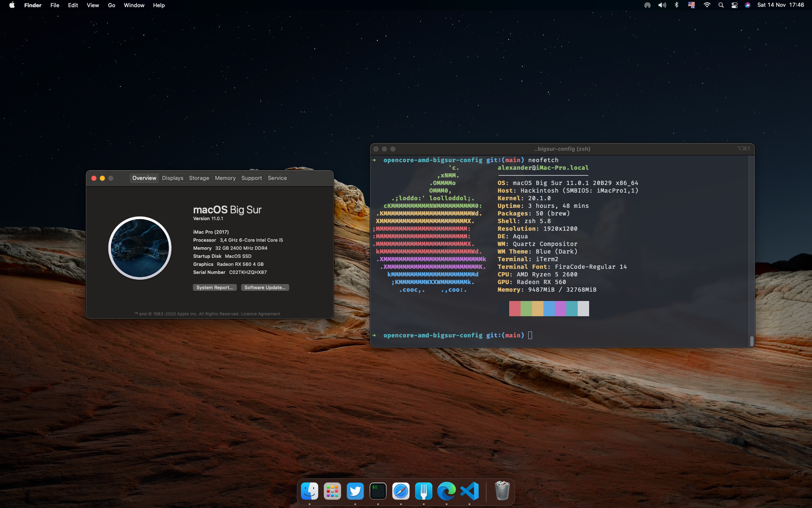
Task: Select the Overview tab
Action: click(144, 178)
